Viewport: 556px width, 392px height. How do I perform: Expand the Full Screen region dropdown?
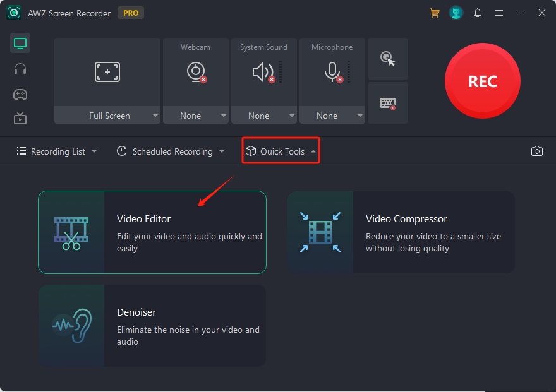point(107,116)
